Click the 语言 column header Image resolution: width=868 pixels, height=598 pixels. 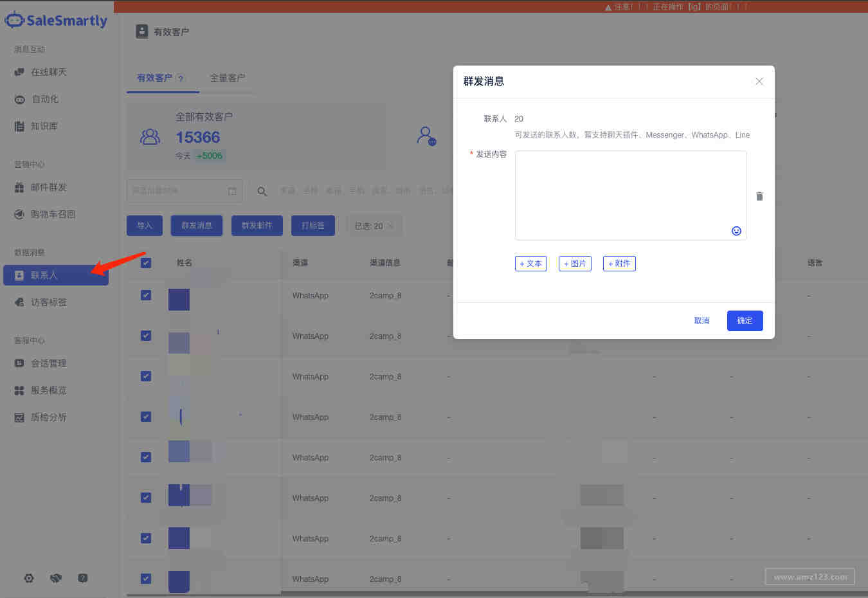click(815, 263)
